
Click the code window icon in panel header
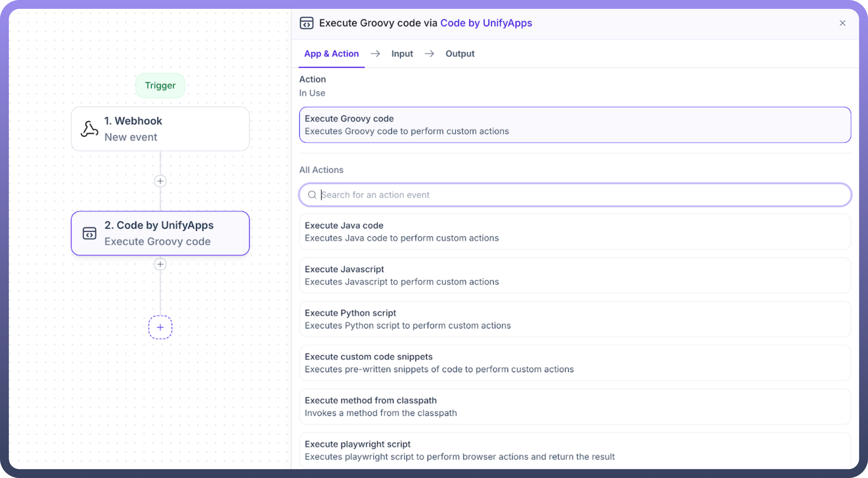[x=306, y=23]
